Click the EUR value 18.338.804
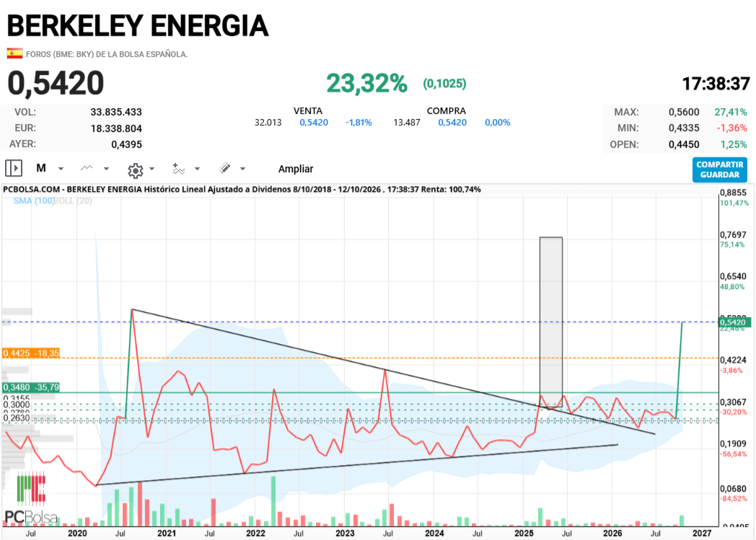Image resolution: width=756 pixels, height=540 pixels. click(116, 128)
